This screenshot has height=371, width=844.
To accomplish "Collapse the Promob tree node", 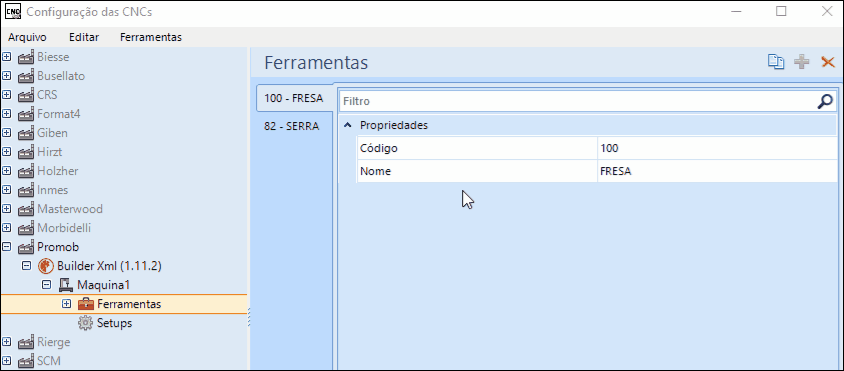I will pos(7,247).
